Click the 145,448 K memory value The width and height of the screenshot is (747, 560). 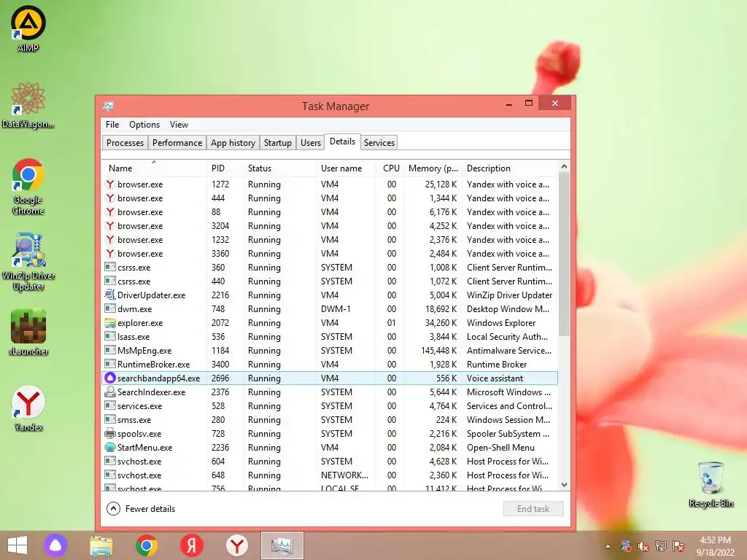click(x=438, y=351)
